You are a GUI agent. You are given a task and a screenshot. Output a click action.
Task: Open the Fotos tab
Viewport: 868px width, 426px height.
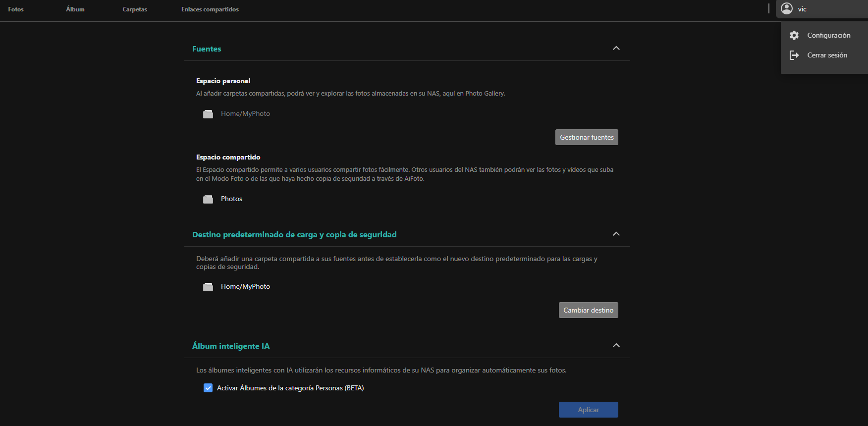[16, 9]
